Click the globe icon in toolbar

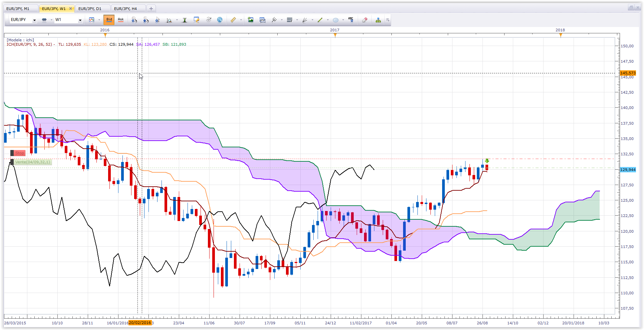click(x=220, y=20)
